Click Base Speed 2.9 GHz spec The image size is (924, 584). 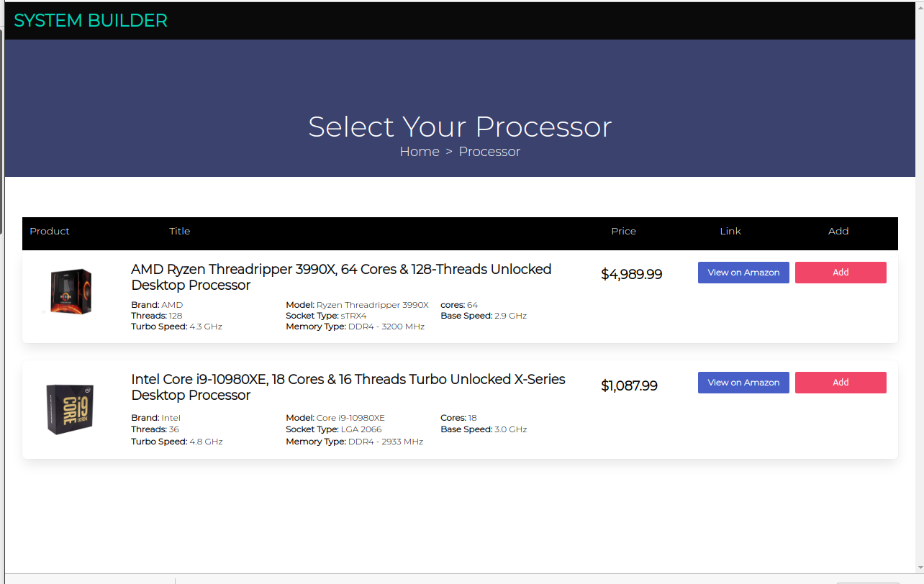point(484,316)
